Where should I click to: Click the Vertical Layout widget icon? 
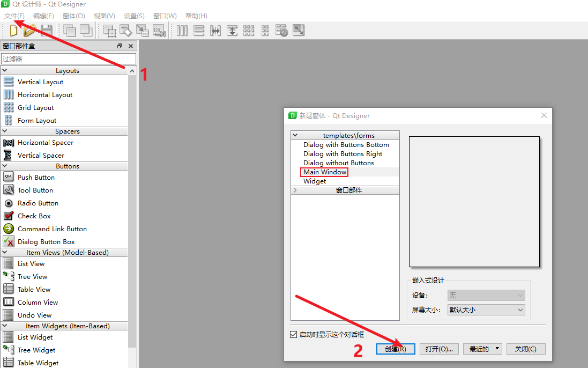point(9,82)
